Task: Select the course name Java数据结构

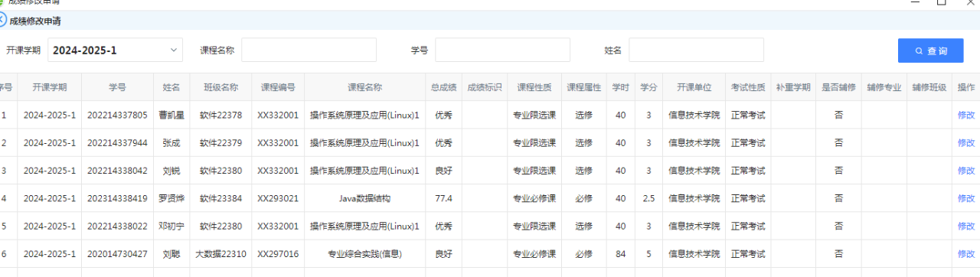Action: click(365, 198)
